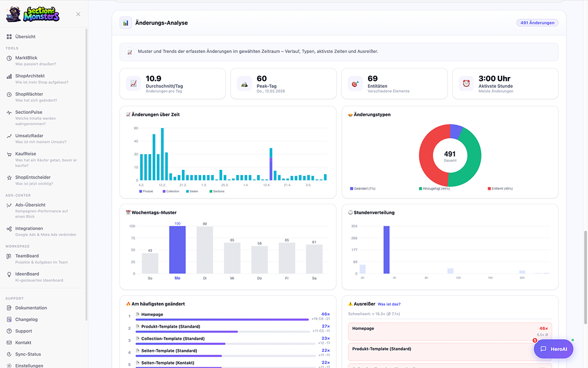Click "Collection-Template (Standard)" in the ranking list
Image resolution: width=588 pixels, height=368 pixels.
click(173, 339)
